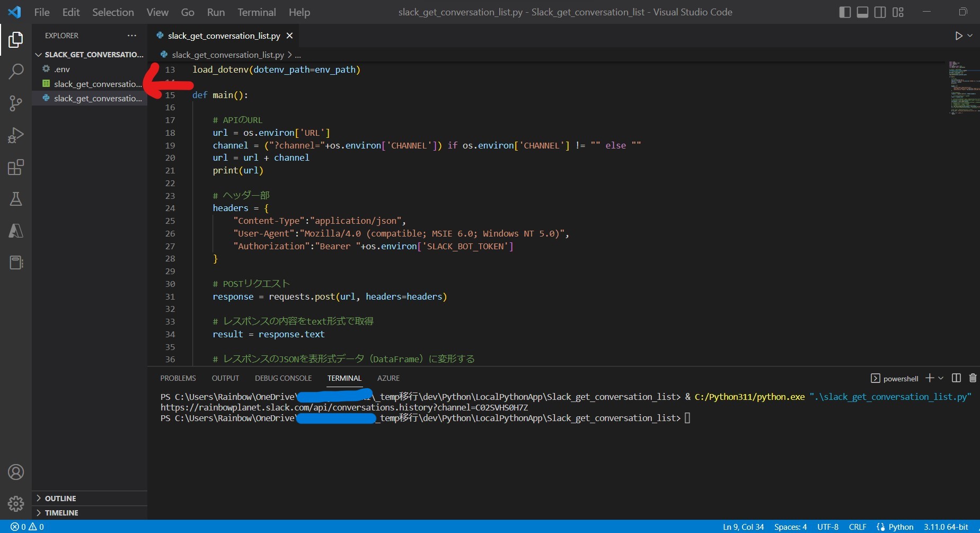Open the Customize Layout icon
This screenshot has width=980, height=533.
click(898, 12)
